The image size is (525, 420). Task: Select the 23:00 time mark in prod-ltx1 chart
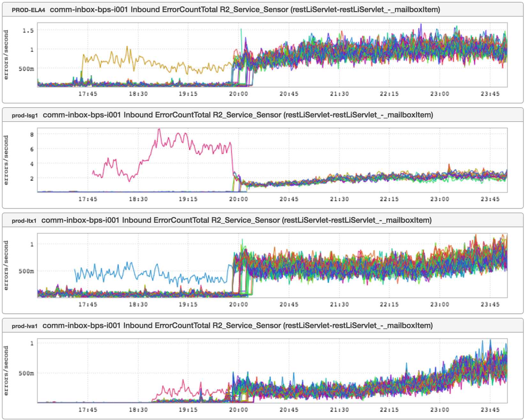coord(439,304)
